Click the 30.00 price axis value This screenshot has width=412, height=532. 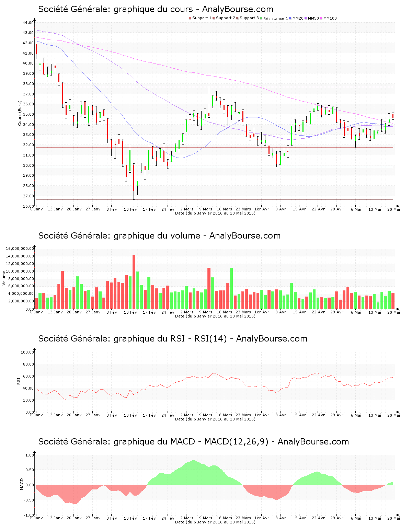coord(28,165)
